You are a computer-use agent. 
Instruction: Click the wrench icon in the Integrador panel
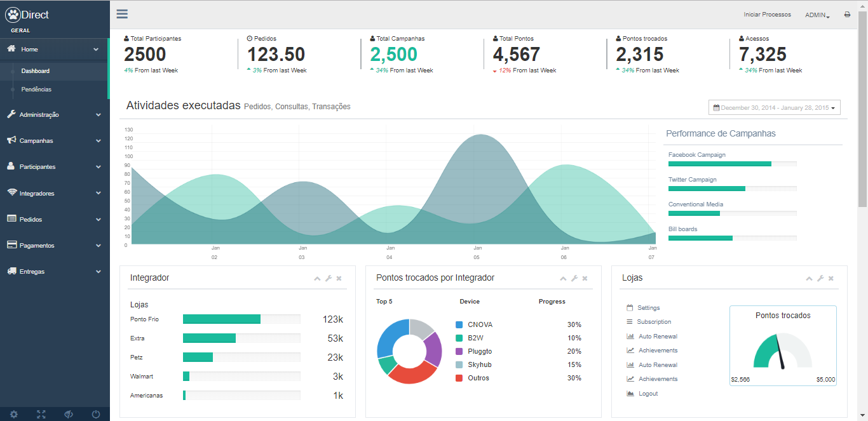point(329,278)
